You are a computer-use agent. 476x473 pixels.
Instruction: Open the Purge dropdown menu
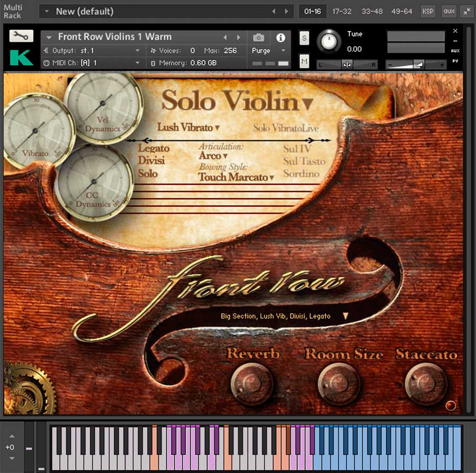click(x=269, y=50)
